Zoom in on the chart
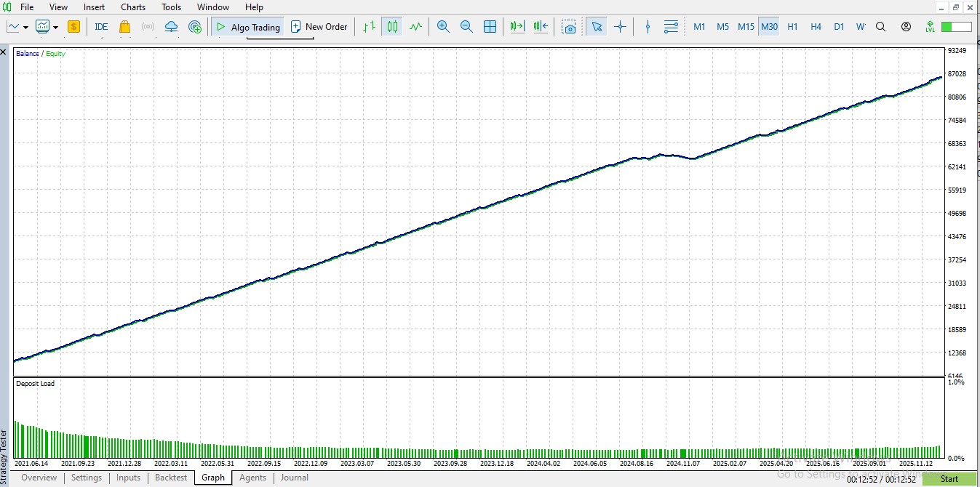The width and height of the screenshot is (980, 487). pos(443,27)
